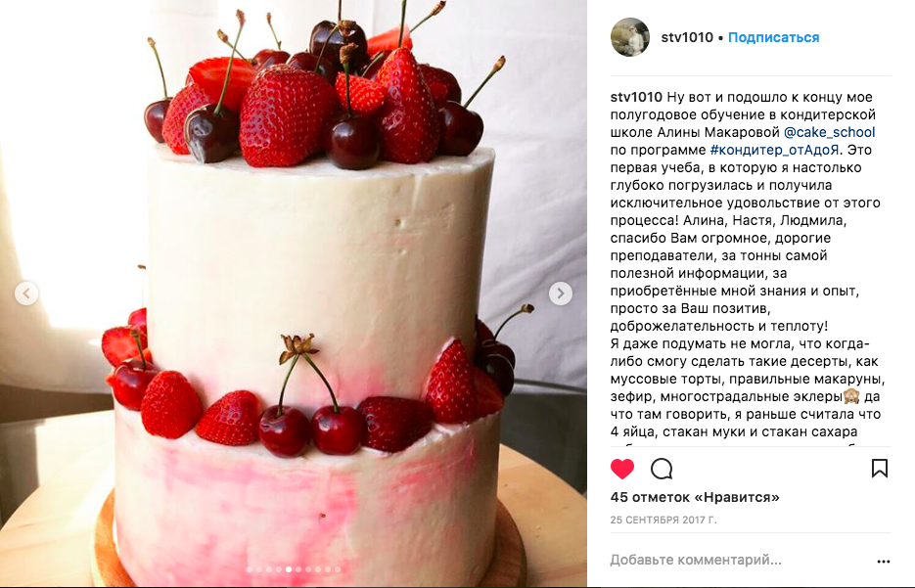The width and height of the screenshot is (915, 588).
Task: Open the stv1010 profile avatar
Action: 630,37
